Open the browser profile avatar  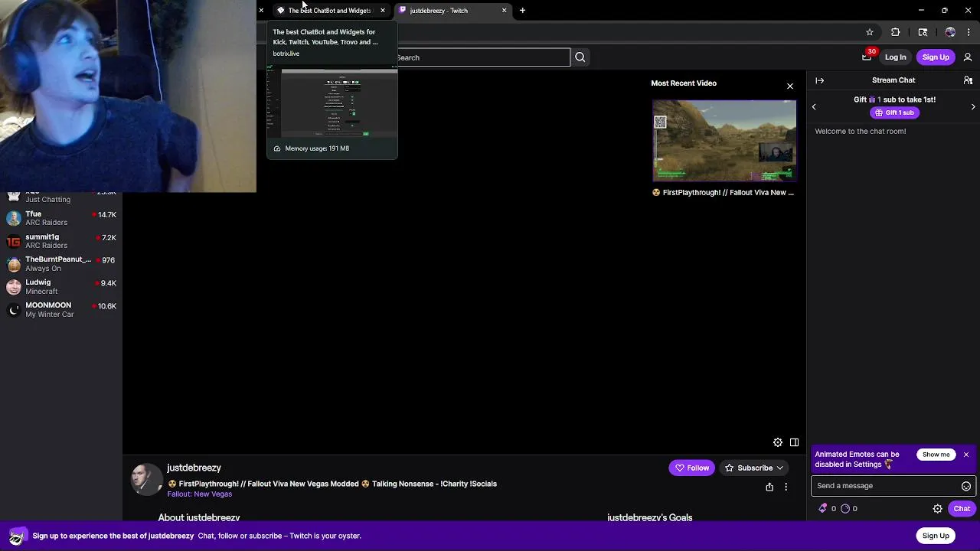click(950, 32)
